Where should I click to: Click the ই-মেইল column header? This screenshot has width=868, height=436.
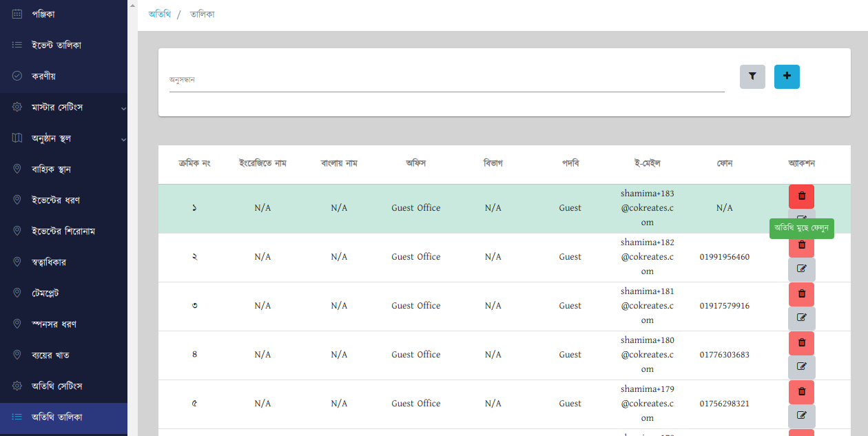pos(648,164)
